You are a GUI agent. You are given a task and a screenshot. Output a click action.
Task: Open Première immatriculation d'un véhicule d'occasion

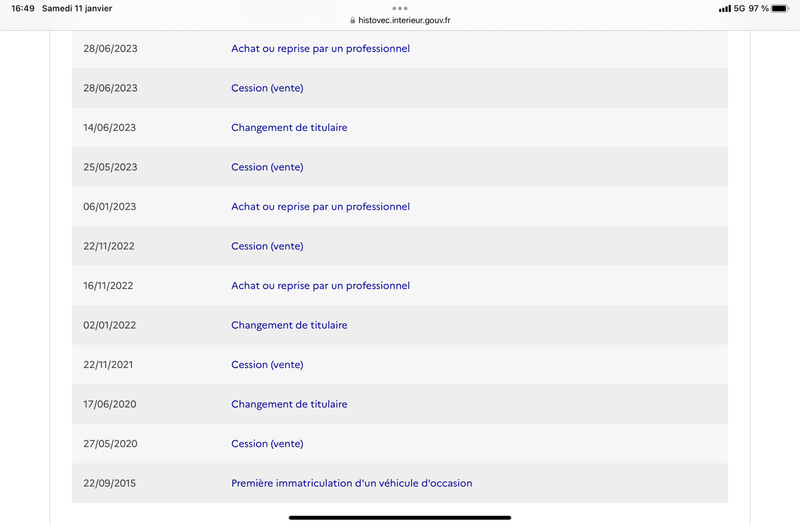352,483
